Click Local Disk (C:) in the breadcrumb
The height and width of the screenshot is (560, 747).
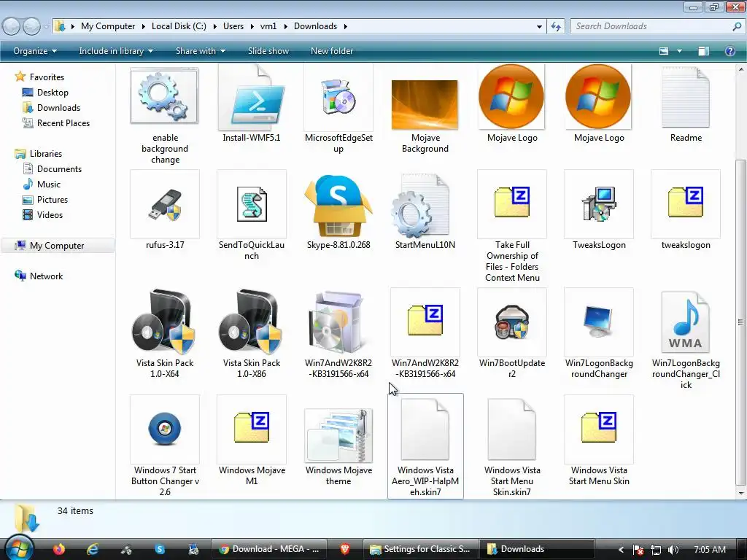click(179, 26)
